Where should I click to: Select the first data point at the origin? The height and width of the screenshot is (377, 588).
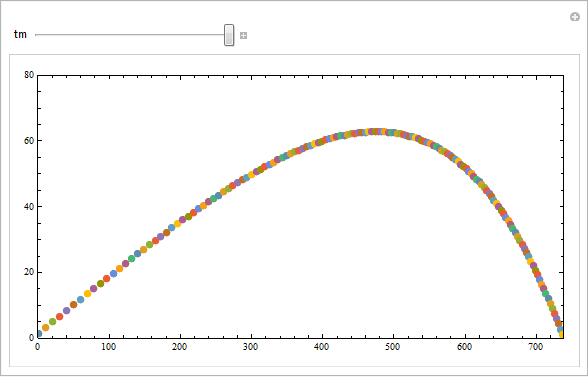[x=39, y=333]
